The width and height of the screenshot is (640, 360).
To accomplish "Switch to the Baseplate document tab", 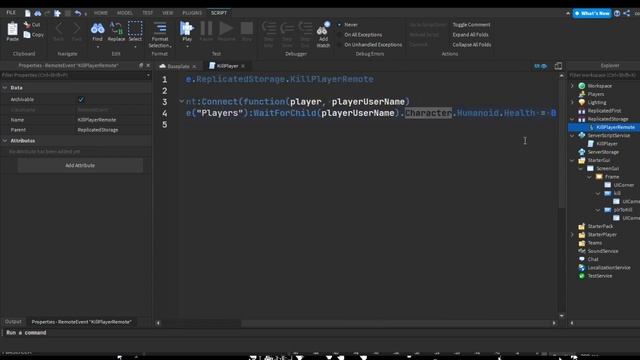I will tap(178, 66).
